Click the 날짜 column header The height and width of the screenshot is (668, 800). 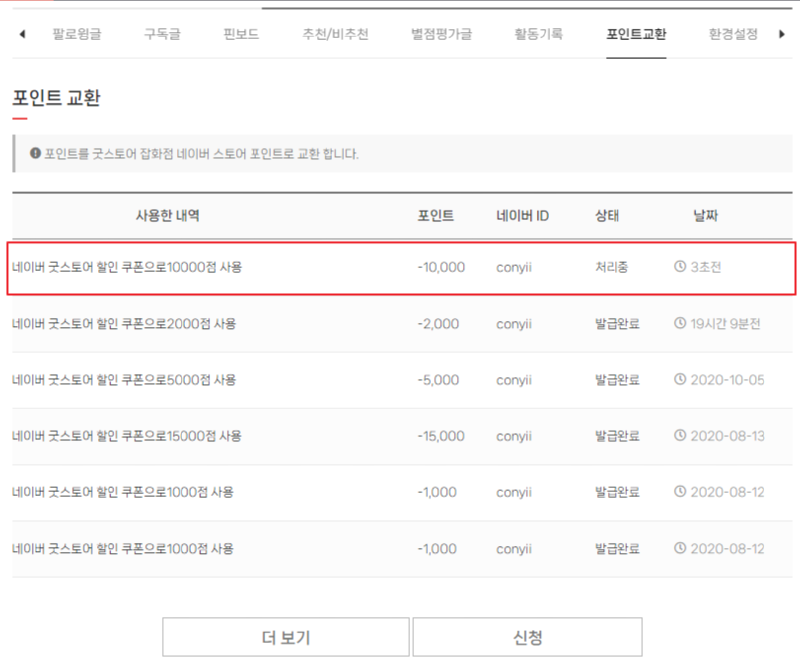pos(705,216)
